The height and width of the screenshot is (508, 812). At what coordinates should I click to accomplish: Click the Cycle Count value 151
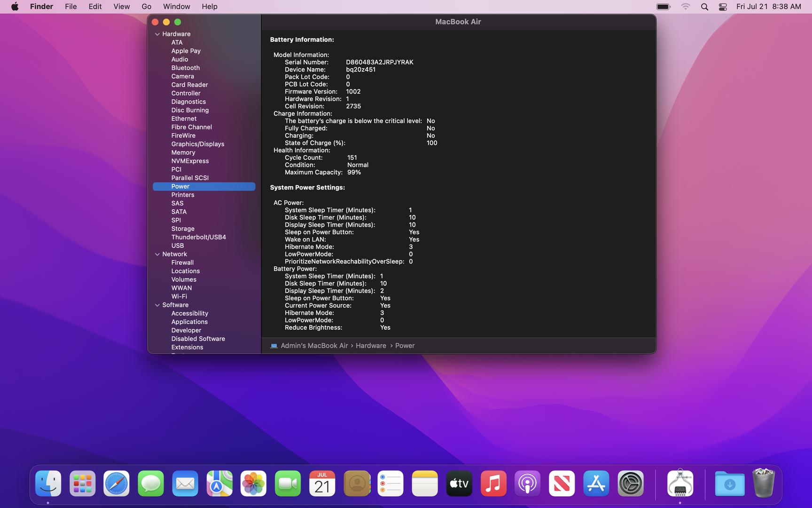point(352,158)
